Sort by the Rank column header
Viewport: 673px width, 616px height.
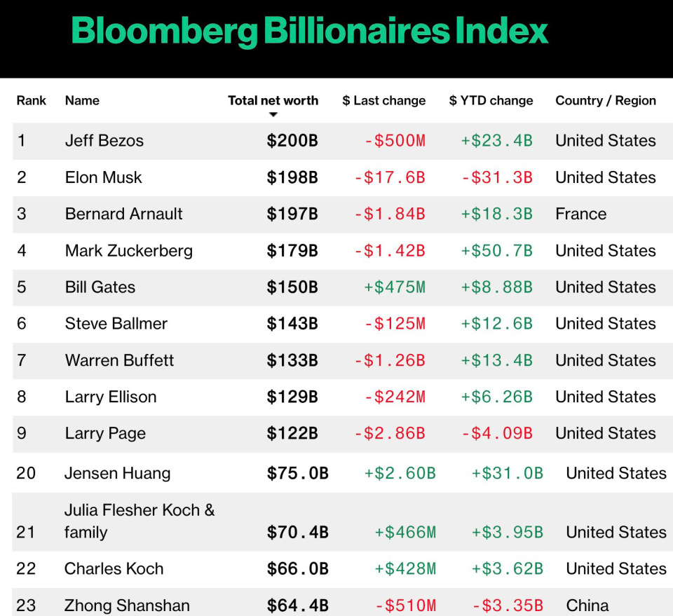point(31,100)
